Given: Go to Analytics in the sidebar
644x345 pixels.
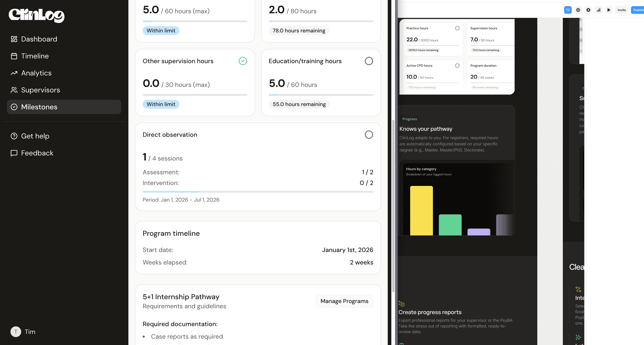Looking at the screenshot, I should 36,73.
